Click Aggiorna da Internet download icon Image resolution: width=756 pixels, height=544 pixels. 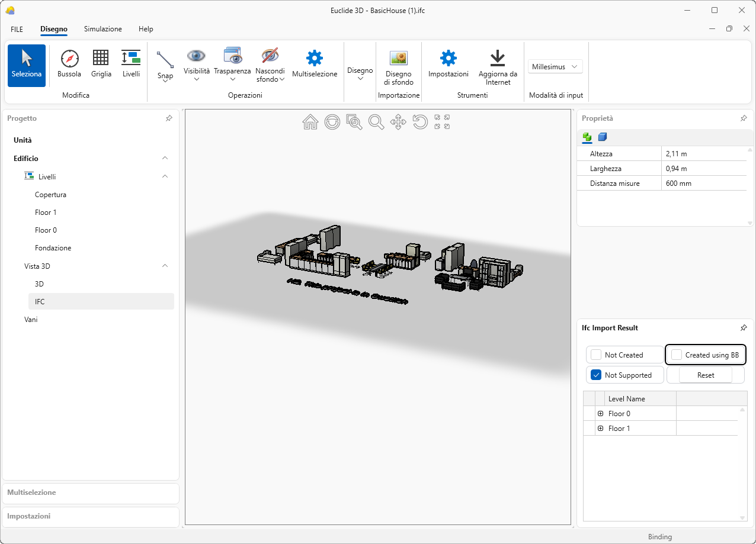(x=497, y=59)
